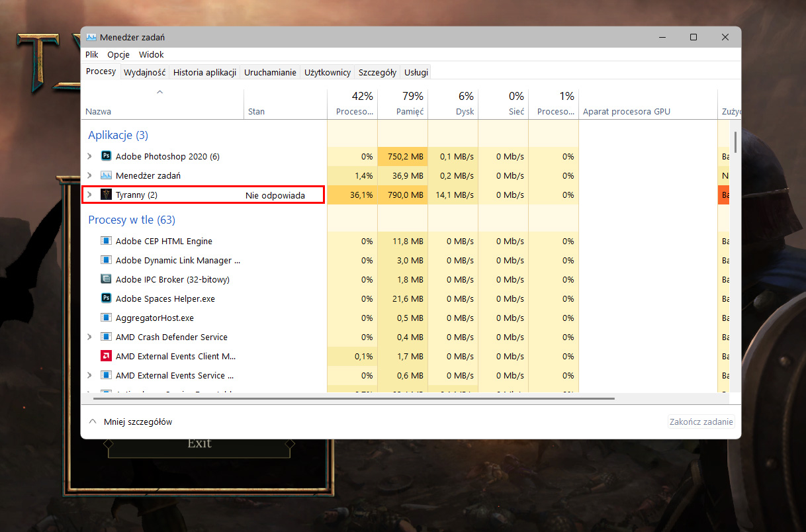Viewport: 806px width, 532px height.
Task: Click the Tyranny game icon in the process list
Action: click(x=106, y=195)
